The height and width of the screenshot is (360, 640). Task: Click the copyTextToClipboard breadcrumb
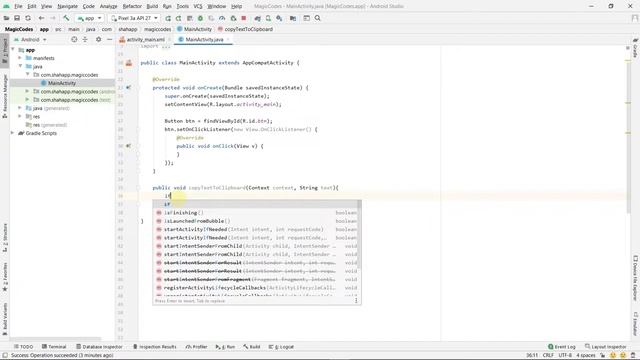coord(245,29)
